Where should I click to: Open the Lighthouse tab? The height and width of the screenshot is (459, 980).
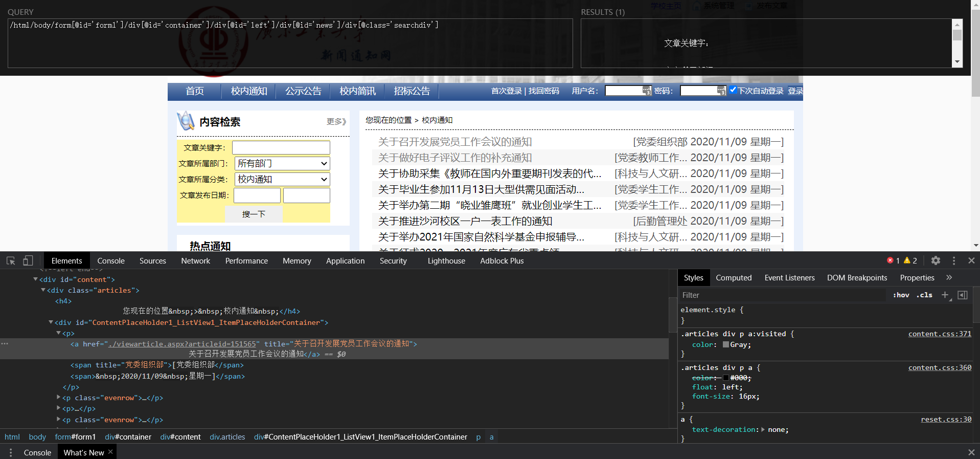point(446,260)
